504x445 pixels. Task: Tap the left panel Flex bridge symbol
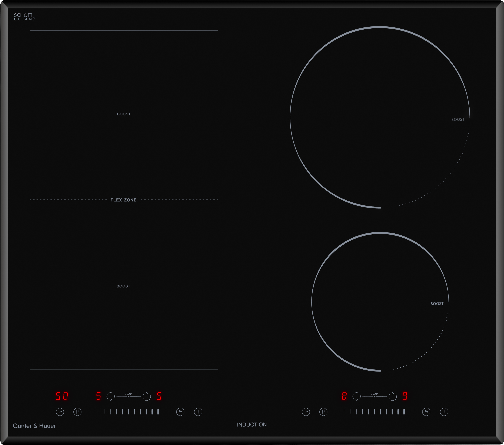point(128,396)
